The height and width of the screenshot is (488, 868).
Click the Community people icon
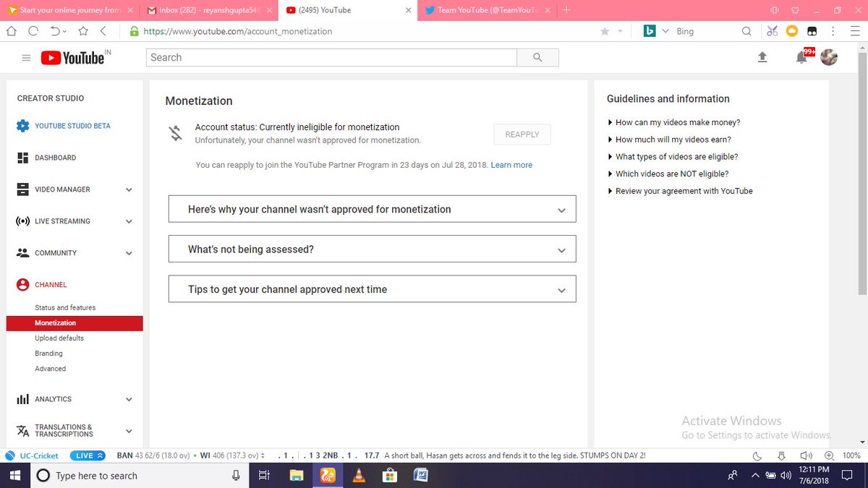22,253
